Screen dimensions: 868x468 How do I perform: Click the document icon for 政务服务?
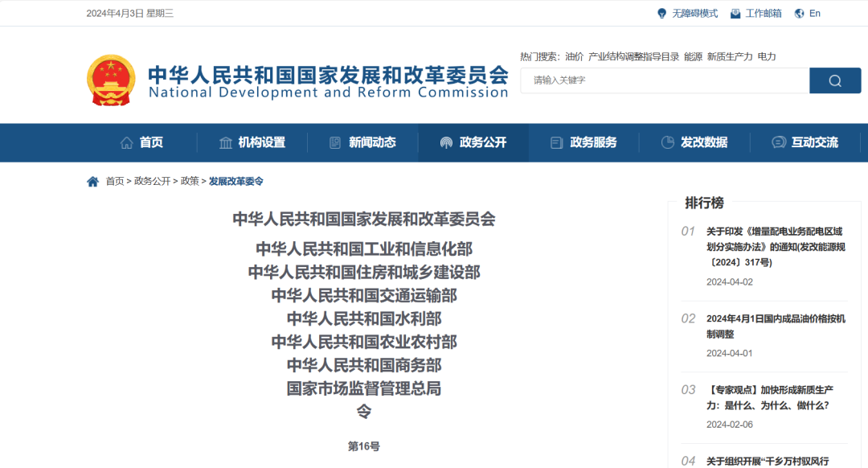coord(556,143)
